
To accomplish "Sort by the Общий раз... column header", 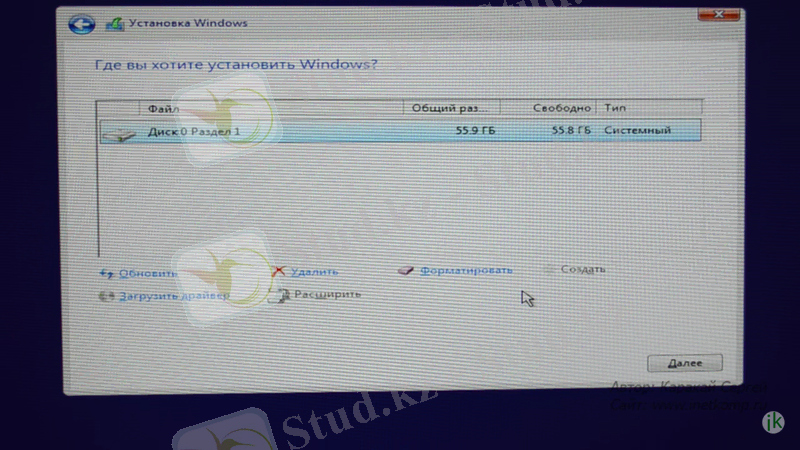I will pos(451,108).
